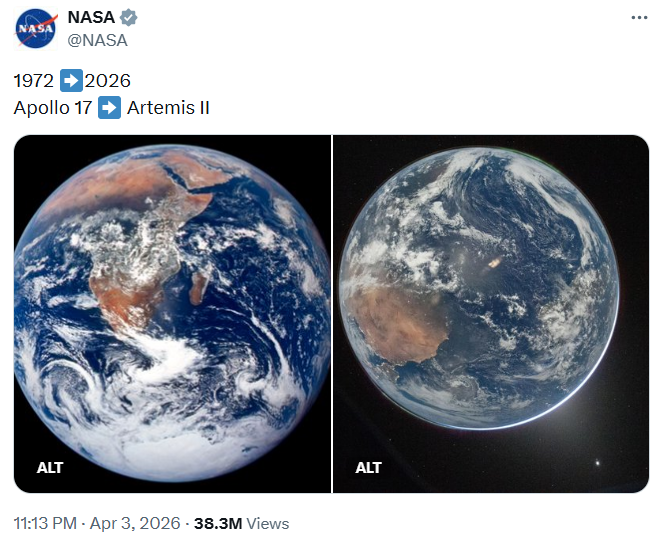Click the "Apollo 17" text
The height and width of the screenshot is (547, 663).
click(x=52, y=107)
